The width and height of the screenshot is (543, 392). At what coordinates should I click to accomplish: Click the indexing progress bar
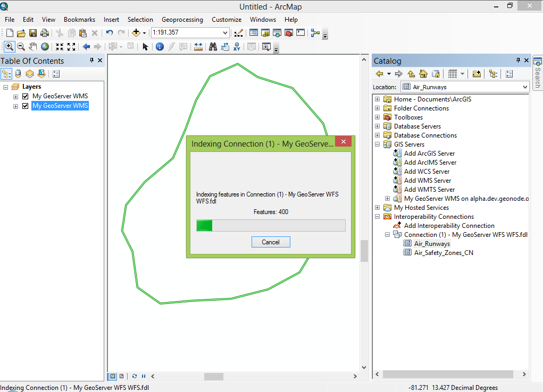pos(271,226)
